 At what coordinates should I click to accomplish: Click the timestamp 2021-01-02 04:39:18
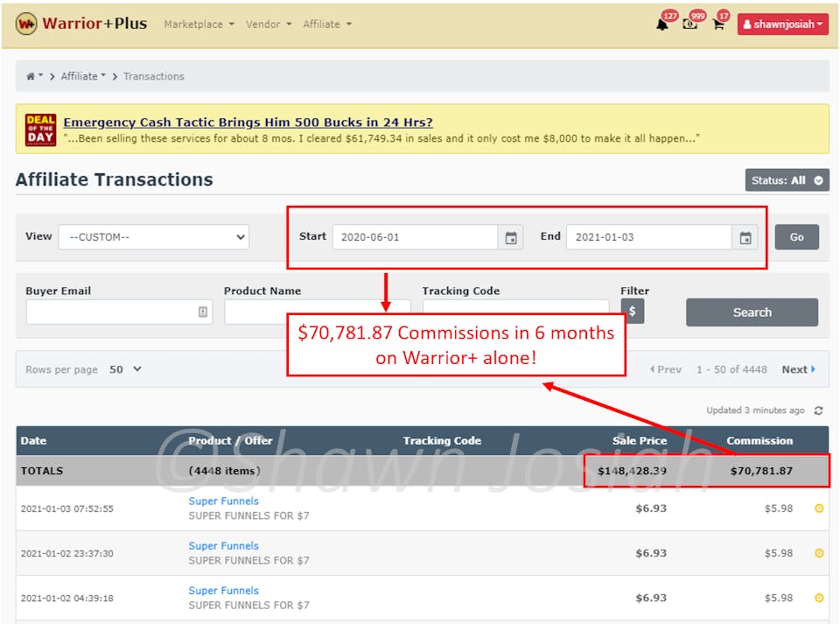(x=67, y=599)
